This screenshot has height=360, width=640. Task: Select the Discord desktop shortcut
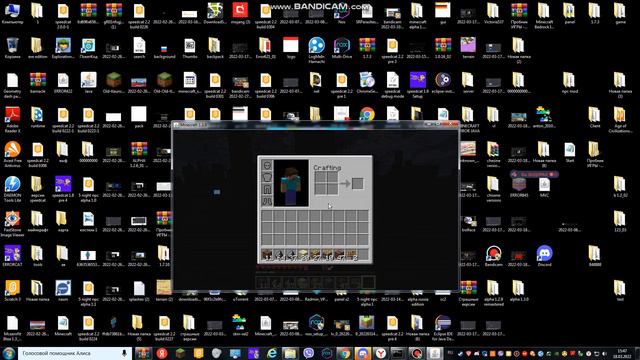(x=544, y=256)
